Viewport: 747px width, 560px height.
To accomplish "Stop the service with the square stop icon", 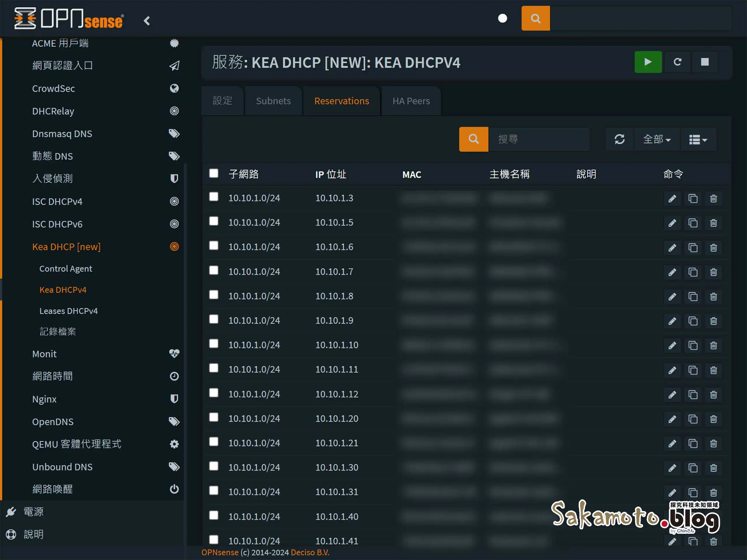I will pyautogui.click(x=705, y=62).
